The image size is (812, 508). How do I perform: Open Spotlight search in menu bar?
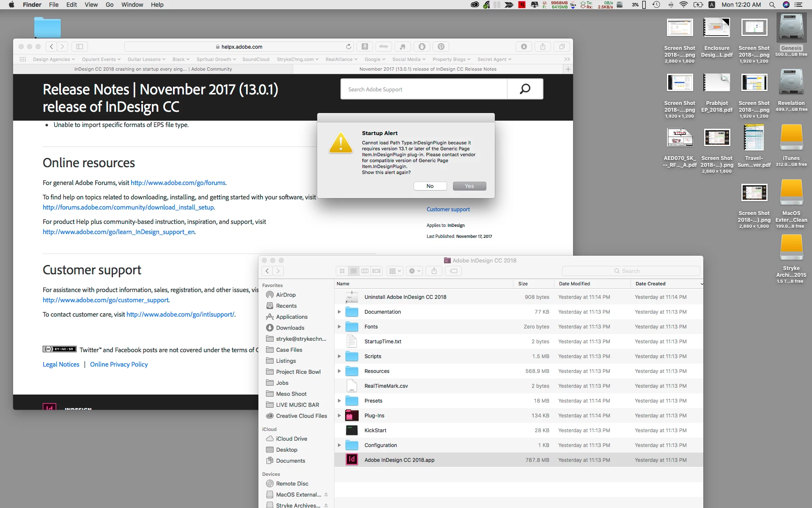772,5
